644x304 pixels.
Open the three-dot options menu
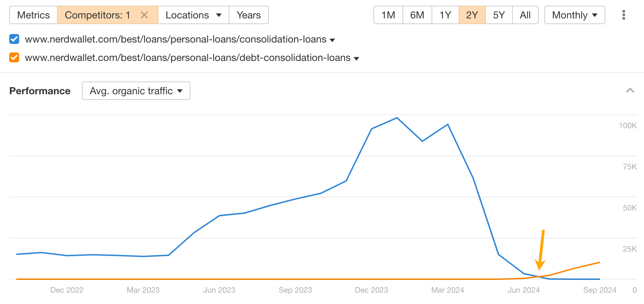(x=623, y=15)
